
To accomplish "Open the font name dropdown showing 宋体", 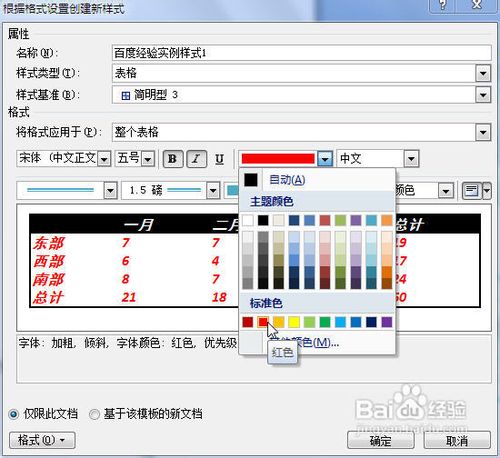I will coord(104,159).
